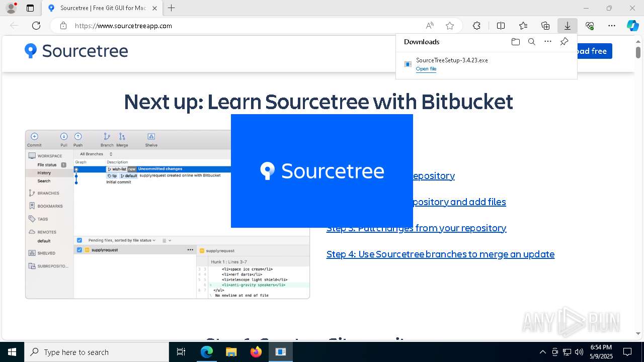Viewport: 644px width, 362px height.
Task: Open Microsoft Edge from taskbar
Action: pyautogui.click(x=207, y=352)
